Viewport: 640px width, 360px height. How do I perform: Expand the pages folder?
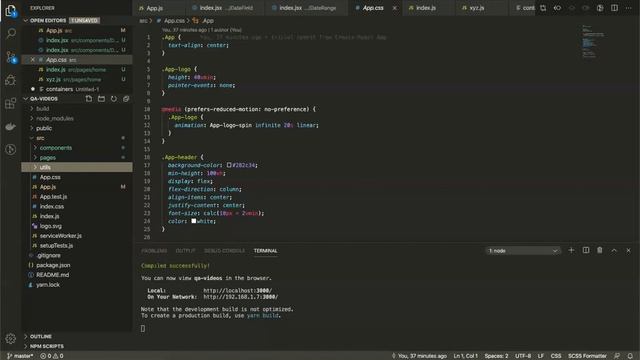coord(47,158)
